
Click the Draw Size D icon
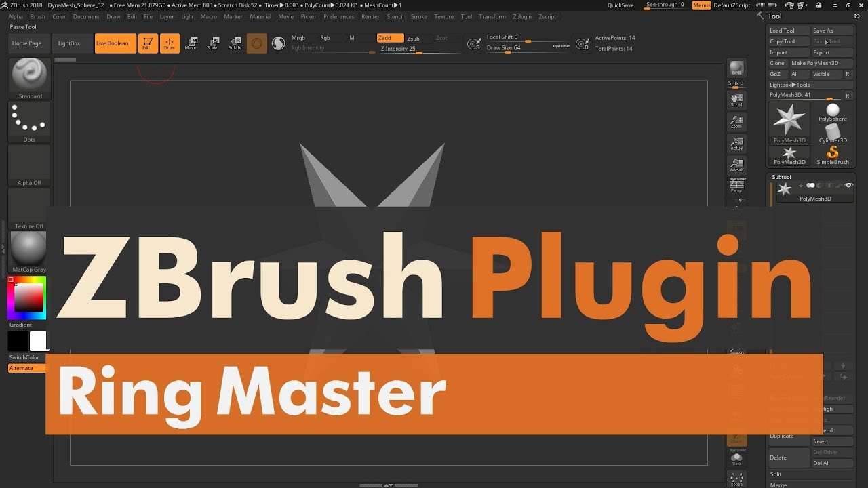click(x=582, y=44)
